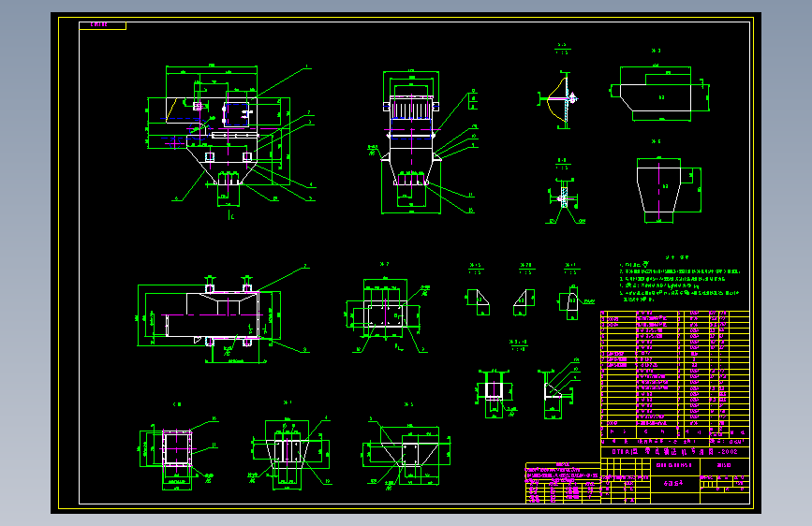
Task: Select the long horizontal plan view of the hopper
Action: click(223, 315)
